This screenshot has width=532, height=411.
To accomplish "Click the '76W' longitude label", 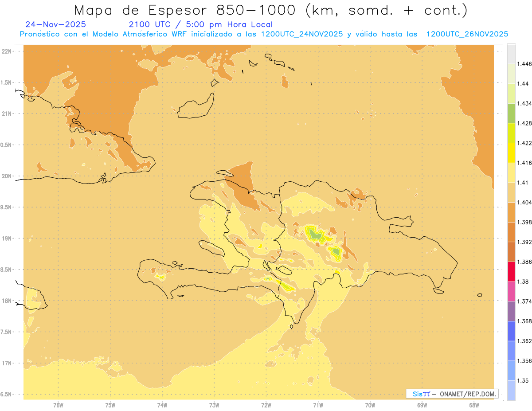I will pyautogui.click(x=58, y=405).
